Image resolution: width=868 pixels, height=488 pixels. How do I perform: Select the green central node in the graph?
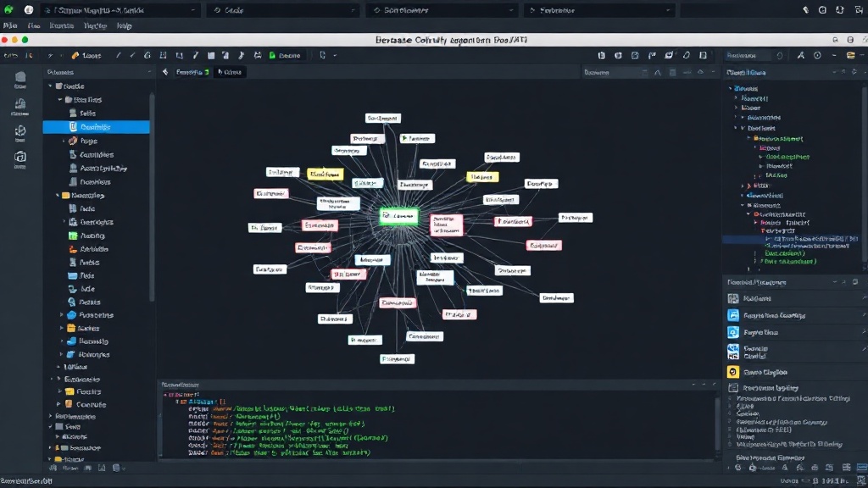[398, 216]
